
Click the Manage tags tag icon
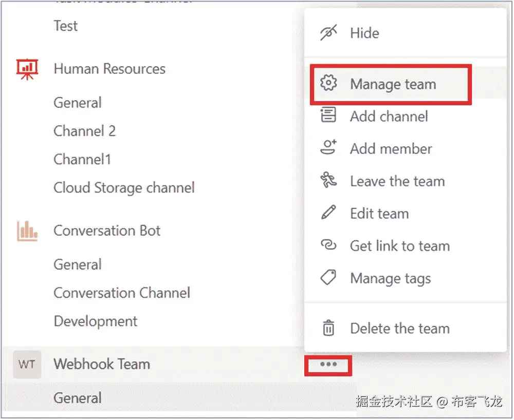pyautogui.click(x=328, y=278)
